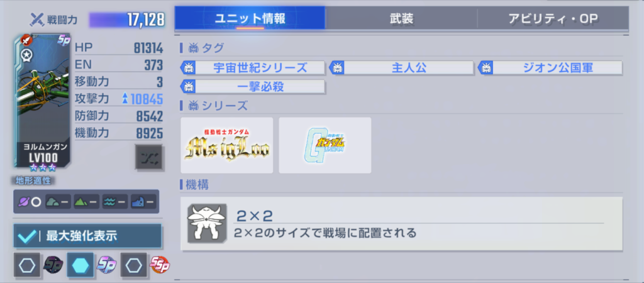644x283 pixels.
Task: Click the red attack-type icon on unit card
Action: click(x=26, y=40)
